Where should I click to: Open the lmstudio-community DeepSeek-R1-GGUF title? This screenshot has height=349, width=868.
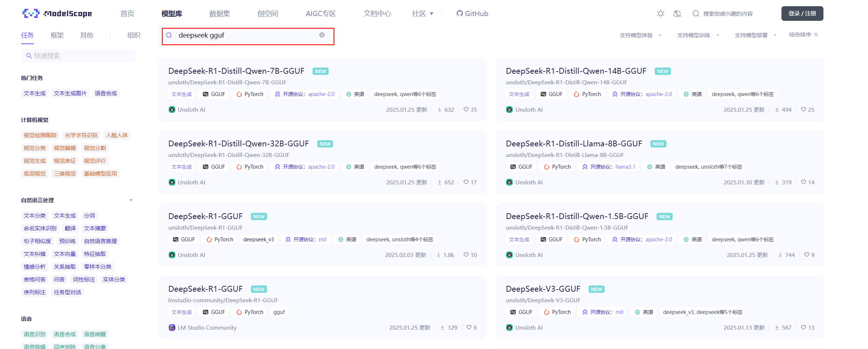[206, 289]
